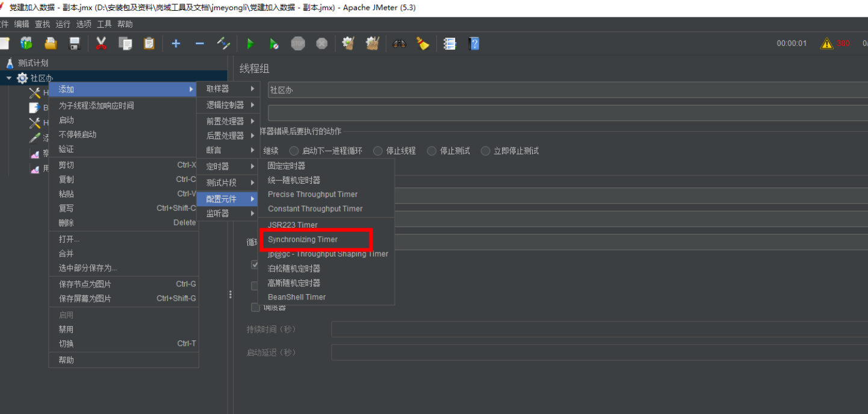Open the Function Helper dialog icon
This screenshot has height=414, width=868.
[450, 43]
